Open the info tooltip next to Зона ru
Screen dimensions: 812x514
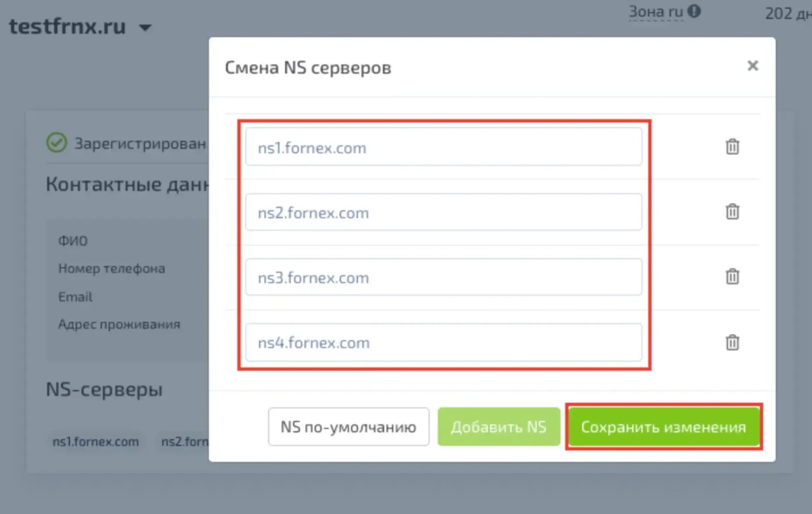pos(695,11)
